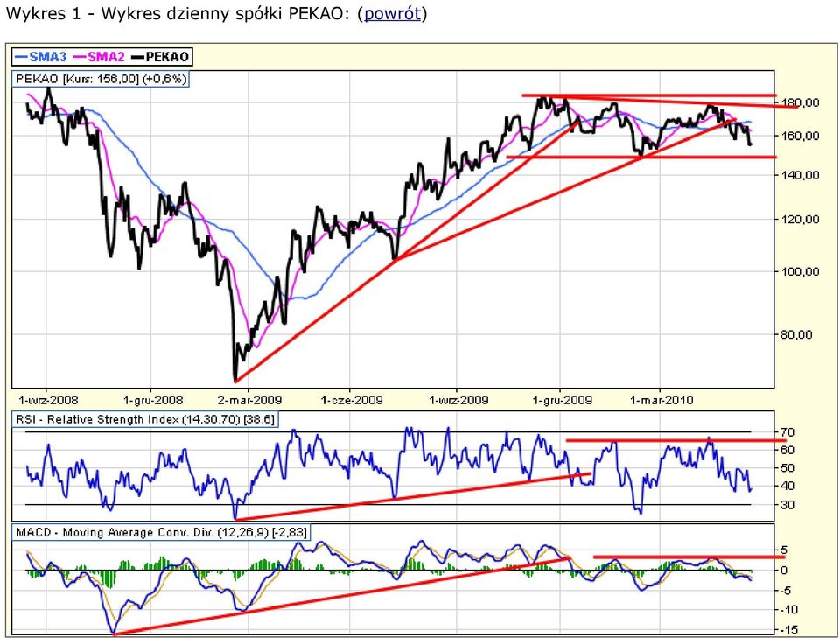Click the 180,00 price axis value

tap(801, 102)
